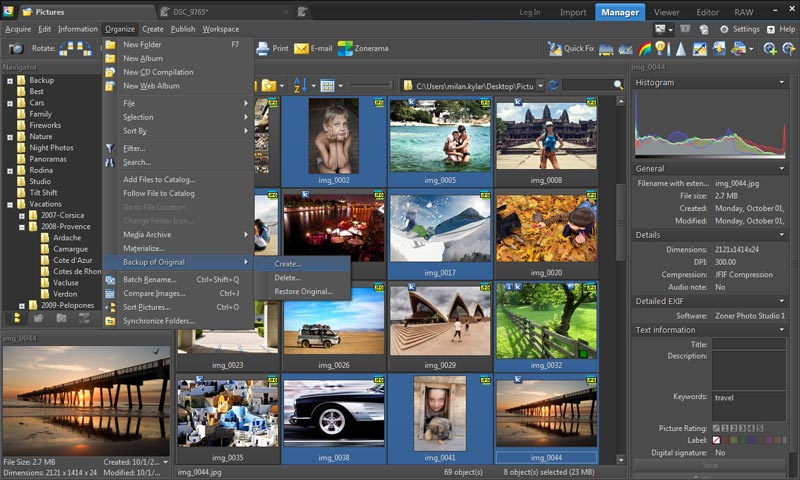Select the no-rating slash box

(x=716, y=428)
